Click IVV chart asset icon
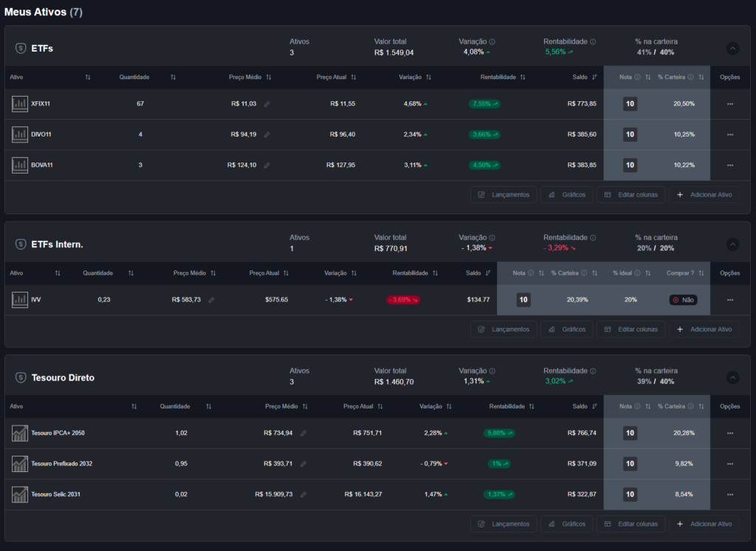756x551 pixels. (20, 300)
